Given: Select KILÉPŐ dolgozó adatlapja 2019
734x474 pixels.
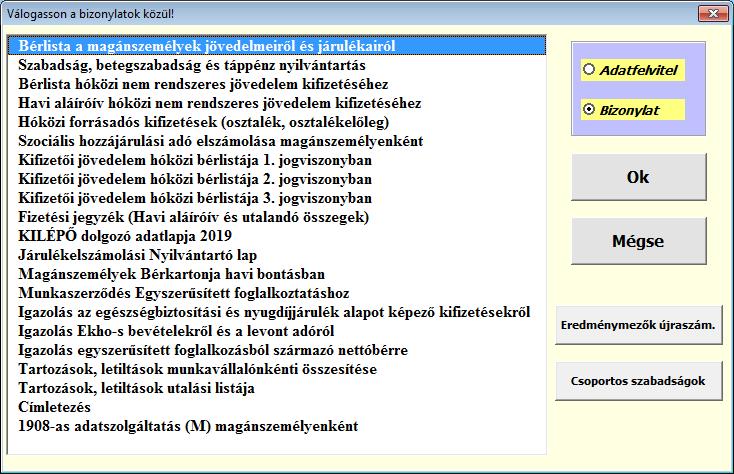Looking at the screenshot, I should [277, 236].
